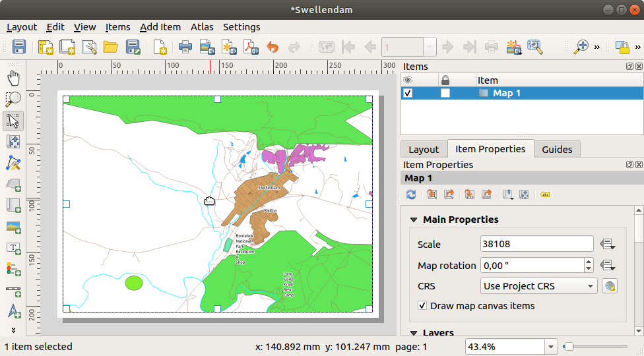Click the Undo arrow icon
This screenshot has width=644, height=356.
click(272, 47)
